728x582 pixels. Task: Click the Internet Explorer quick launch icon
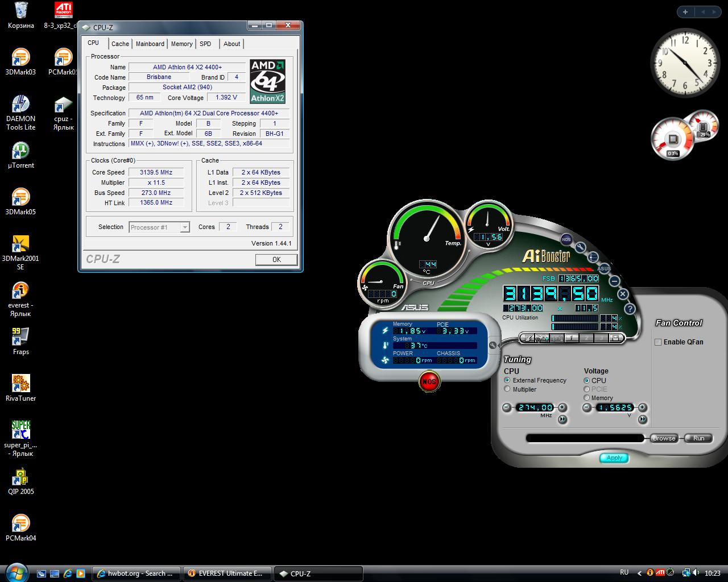[x=68, y=573]
